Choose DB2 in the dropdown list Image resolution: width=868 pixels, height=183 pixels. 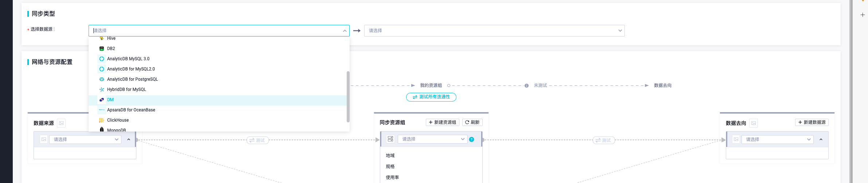(218, 49)
